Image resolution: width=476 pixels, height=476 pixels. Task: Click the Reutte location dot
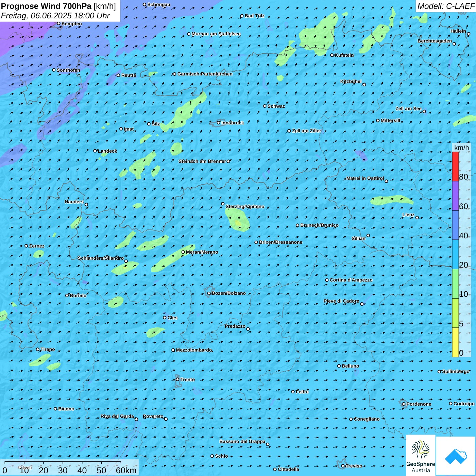click(118, 75)
